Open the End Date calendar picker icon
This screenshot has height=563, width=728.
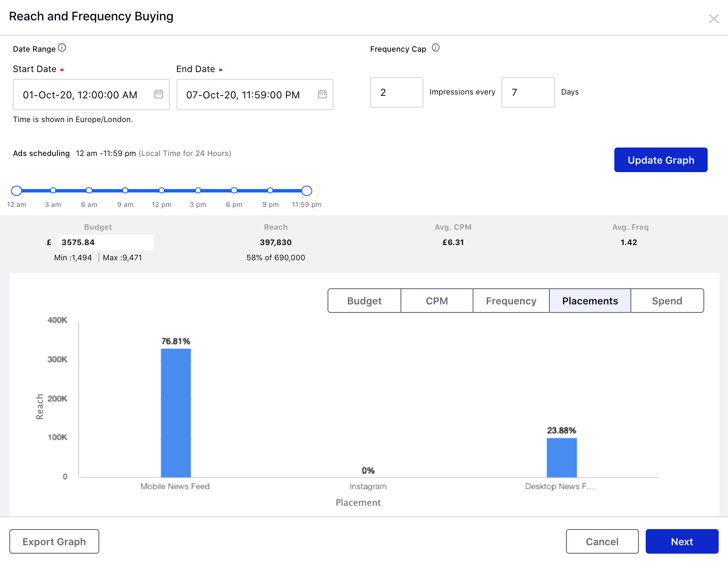point(322,94)
